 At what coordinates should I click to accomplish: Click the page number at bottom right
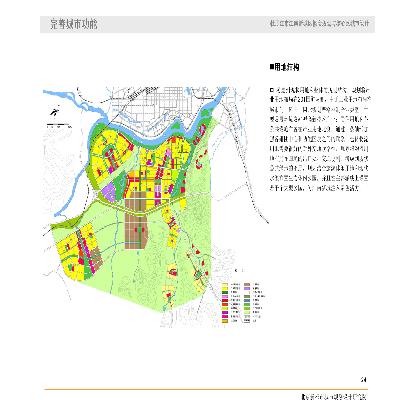tap(363, 379)
